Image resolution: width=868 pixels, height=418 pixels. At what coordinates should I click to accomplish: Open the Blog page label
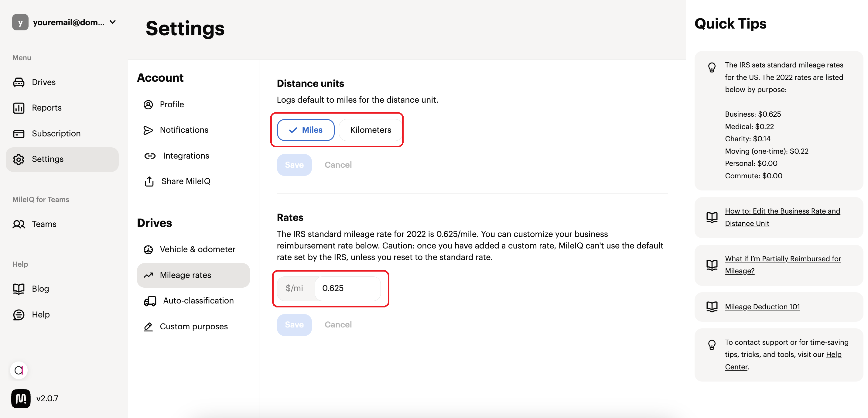pos(40,289)
